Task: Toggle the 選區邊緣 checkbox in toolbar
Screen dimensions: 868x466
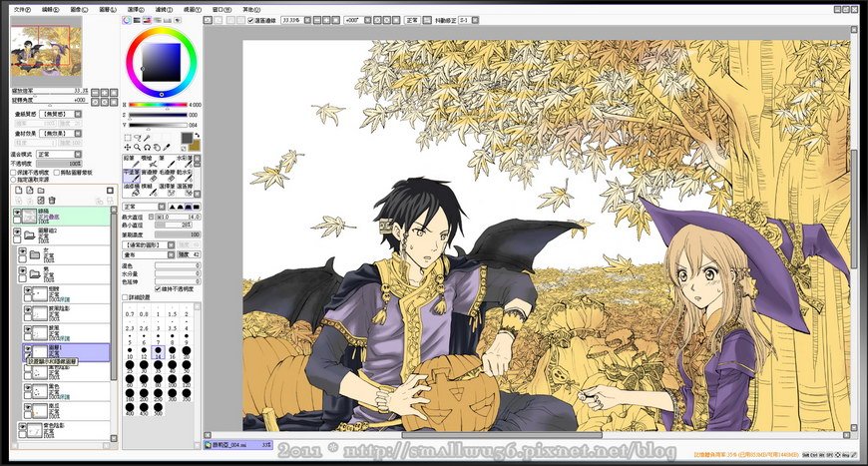Action: (x=250, y=20)
